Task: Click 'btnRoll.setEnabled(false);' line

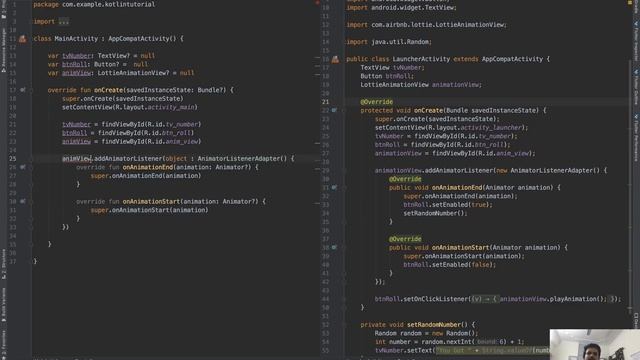Action: click(449, 265)
